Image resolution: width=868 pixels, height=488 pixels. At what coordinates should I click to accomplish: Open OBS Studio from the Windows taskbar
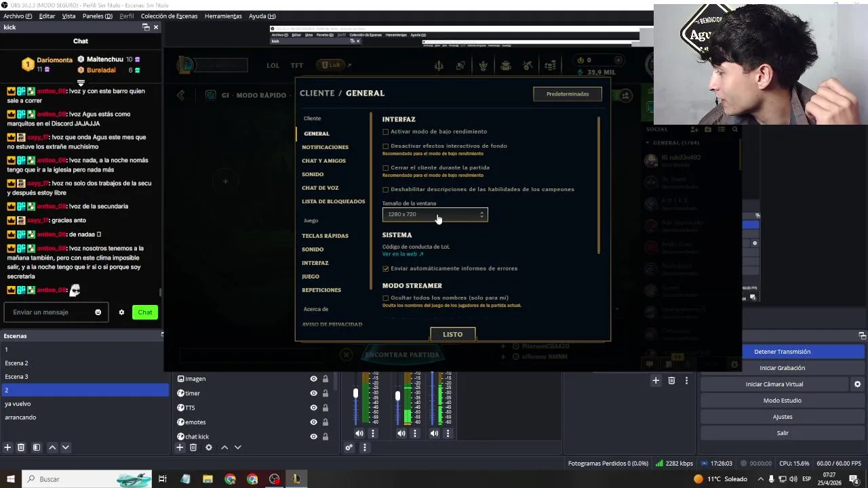(274, 479)
